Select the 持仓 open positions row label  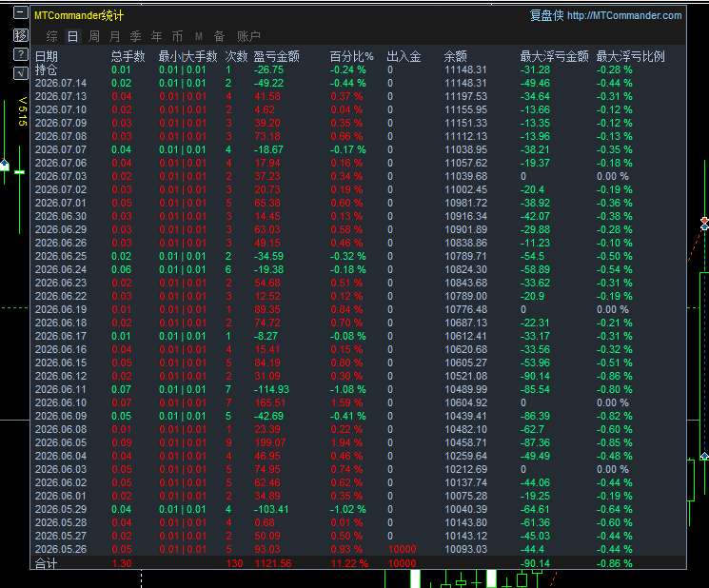[x=46, y=70]
